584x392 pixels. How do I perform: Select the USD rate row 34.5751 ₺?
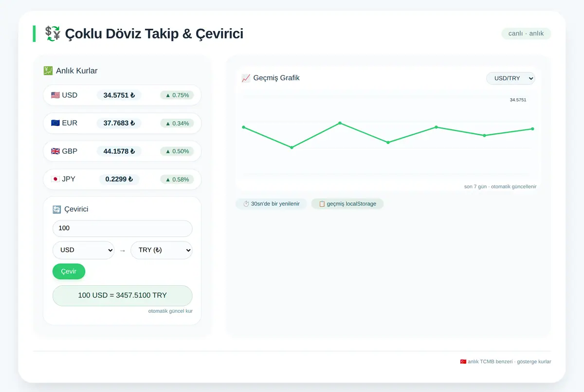122,95
